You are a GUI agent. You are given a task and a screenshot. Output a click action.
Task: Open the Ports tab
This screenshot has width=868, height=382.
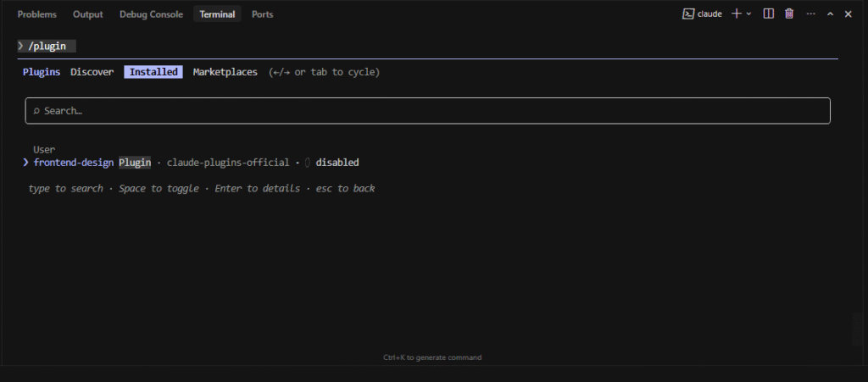[262, 14]
